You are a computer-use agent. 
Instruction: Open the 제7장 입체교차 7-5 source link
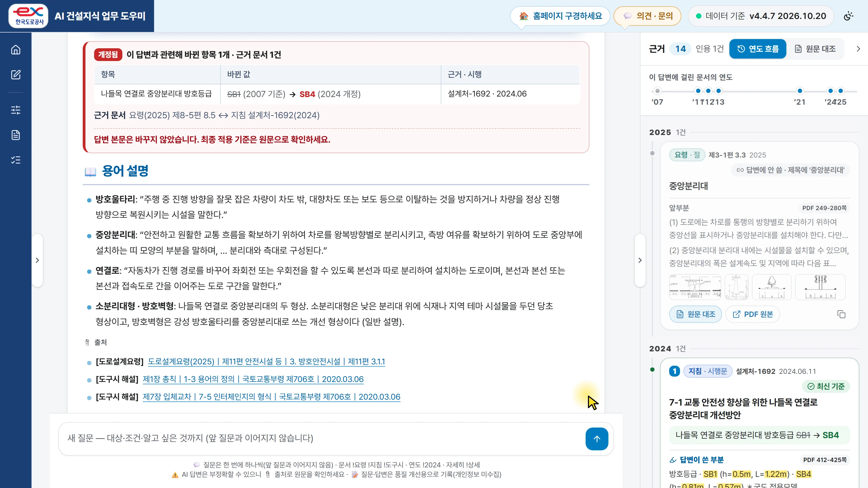coord(271,397)
